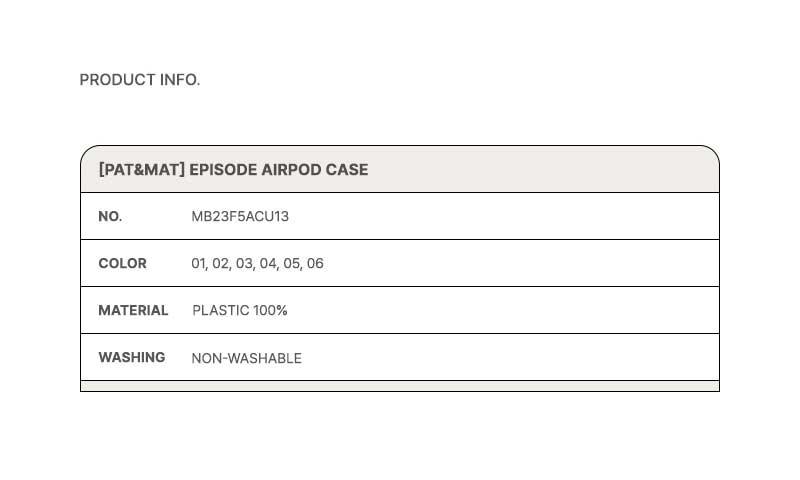Viewport: 800px width, 480px height.
Task: Click the [PAT&MAT] brand tag in table header
Action: click(142, 170)
